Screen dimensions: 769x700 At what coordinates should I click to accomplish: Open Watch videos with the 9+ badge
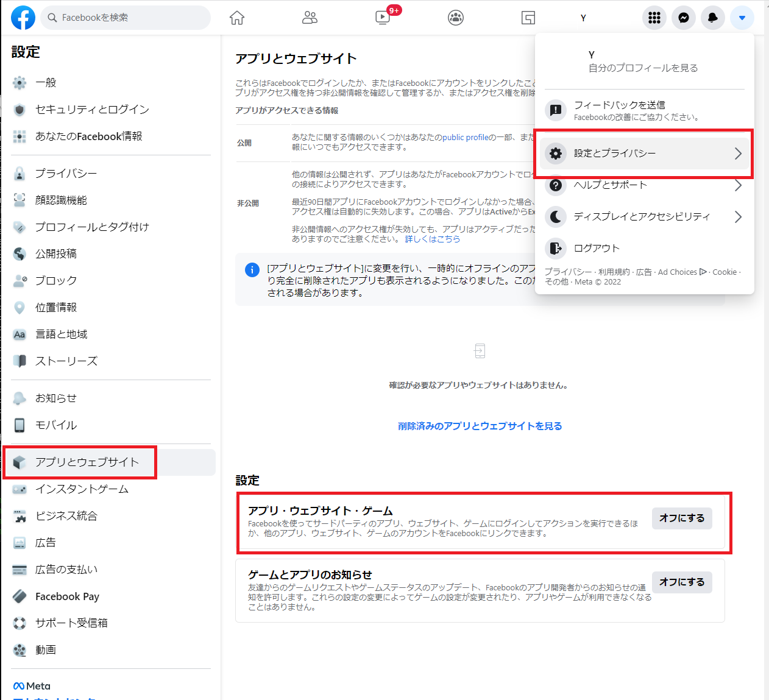pos(382,18)
